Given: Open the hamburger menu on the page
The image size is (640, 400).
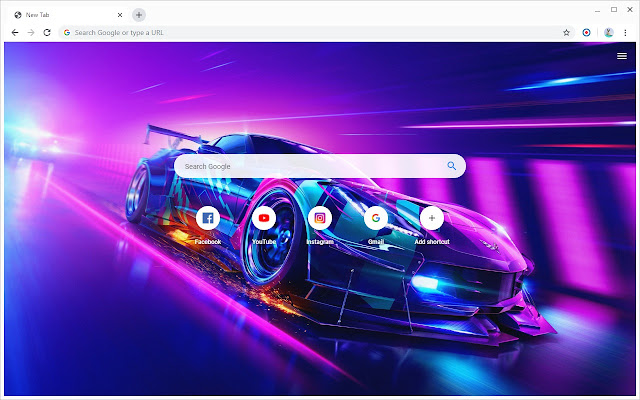Looking at the screenshot, I should click(x=622, y=56).
